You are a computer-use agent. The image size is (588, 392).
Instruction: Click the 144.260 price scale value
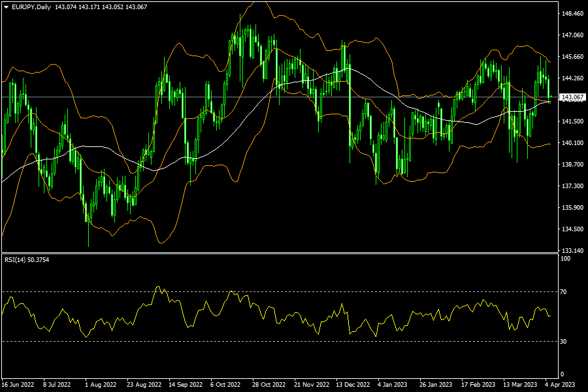[x=572, y=78]
